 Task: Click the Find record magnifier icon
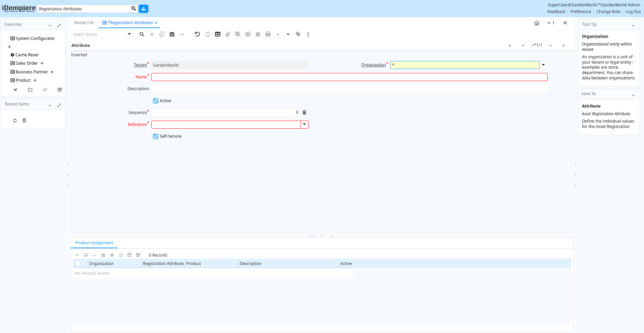(x=142, y=34)
